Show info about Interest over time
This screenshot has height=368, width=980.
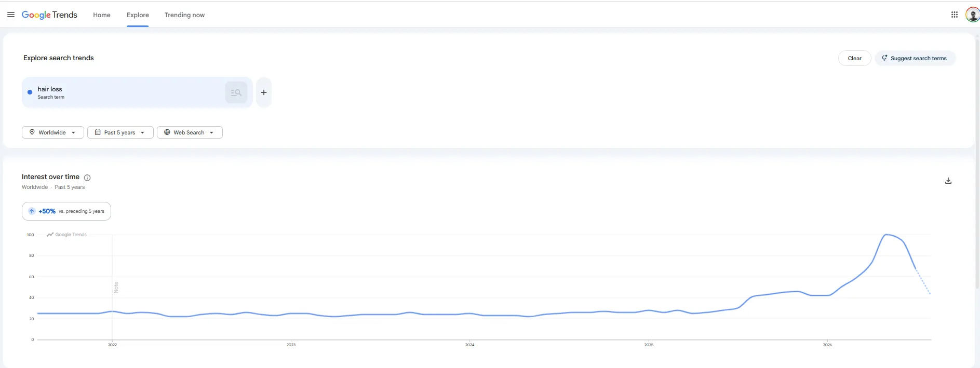87,178
